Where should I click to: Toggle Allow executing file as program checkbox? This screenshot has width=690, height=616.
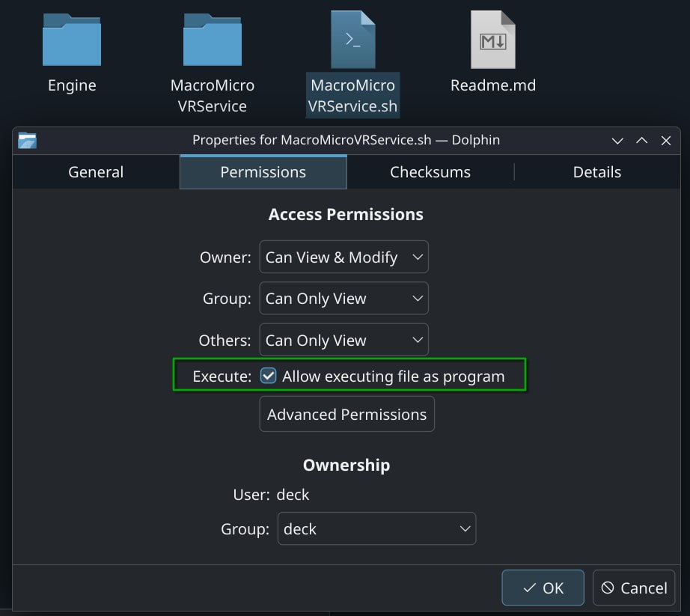click(x=268, y=376)
